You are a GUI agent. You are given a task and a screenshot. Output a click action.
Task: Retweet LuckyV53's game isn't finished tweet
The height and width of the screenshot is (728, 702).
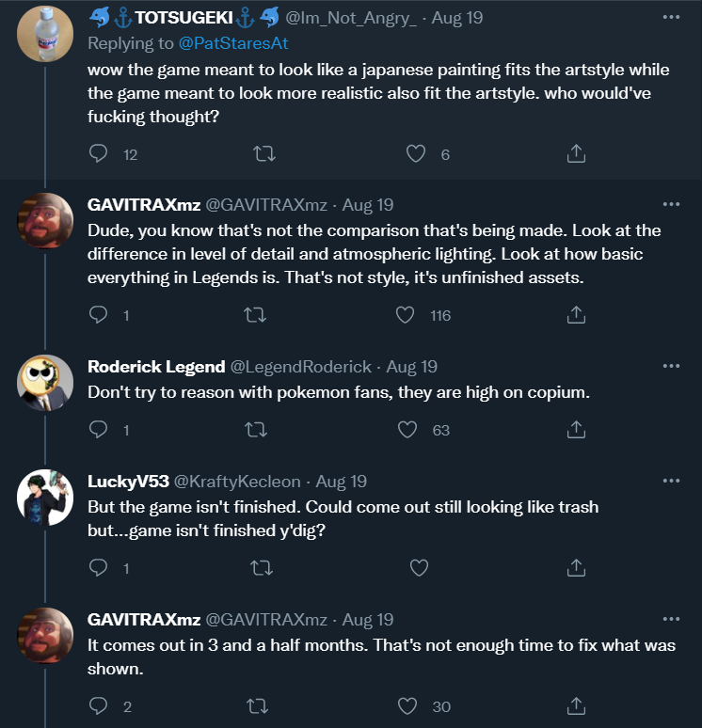tap(262, 567)
